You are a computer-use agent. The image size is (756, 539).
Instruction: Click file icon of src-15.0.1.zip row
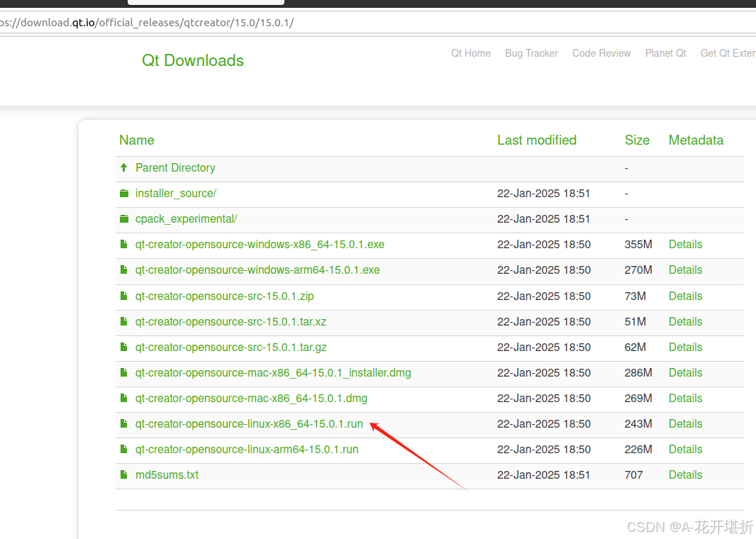click(124, 296)
